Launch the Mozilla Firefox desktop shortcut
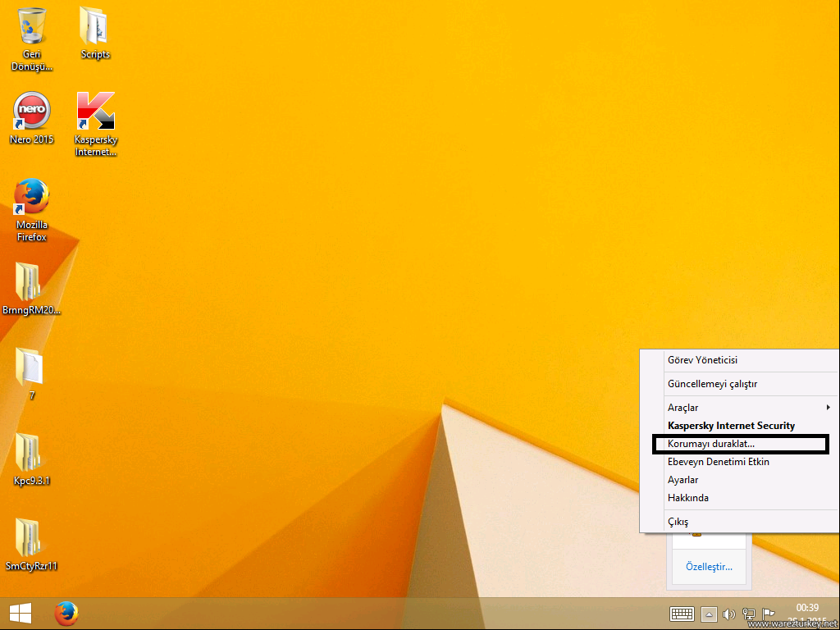840x630 pixels. tap(32, 197)
